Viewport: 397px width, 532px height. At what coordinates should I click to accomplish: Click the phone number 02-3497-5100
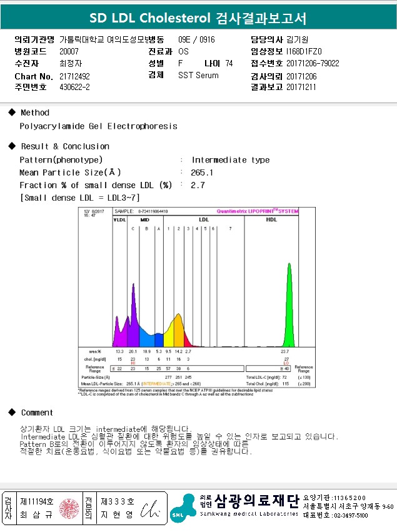point(351,515)
